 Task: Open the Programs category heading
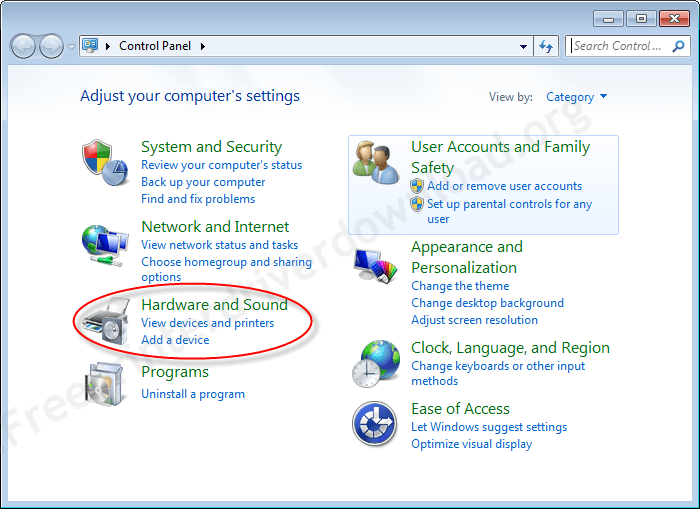click(175, 372)
